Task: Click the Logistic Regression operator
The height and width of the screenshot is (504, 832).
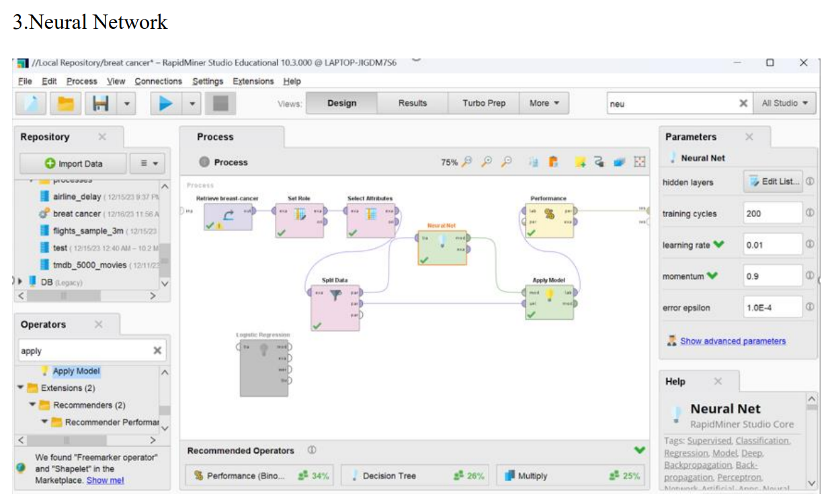Action: [263, 363]
